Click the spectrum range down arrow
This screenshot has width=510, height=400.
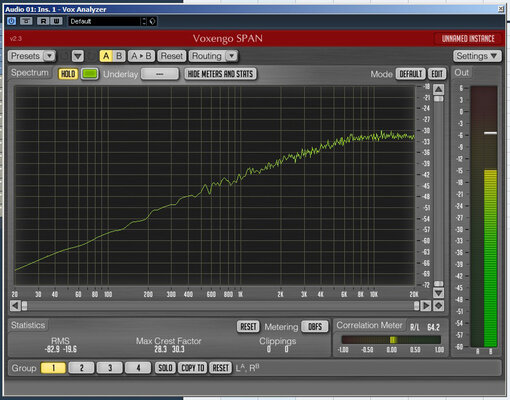coord(438,293)
